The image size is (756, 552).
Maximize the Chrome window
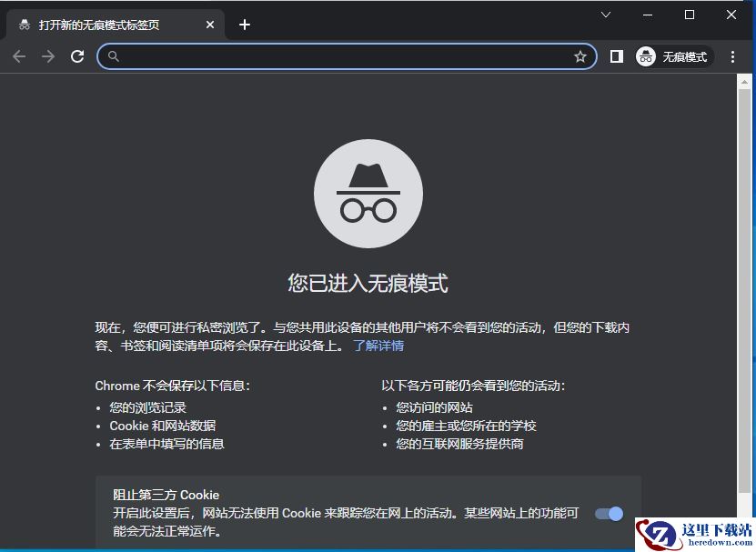(x=690, y=15)
